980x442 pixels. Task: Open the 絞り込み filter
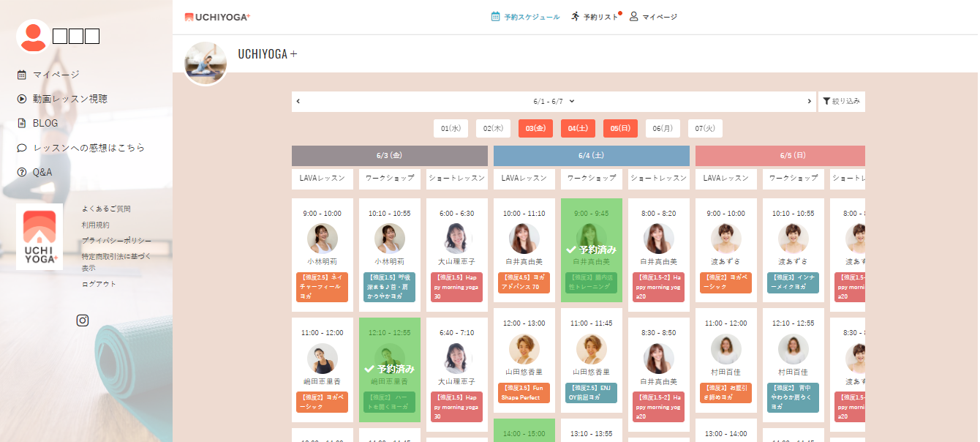click(x=842, y=102)
